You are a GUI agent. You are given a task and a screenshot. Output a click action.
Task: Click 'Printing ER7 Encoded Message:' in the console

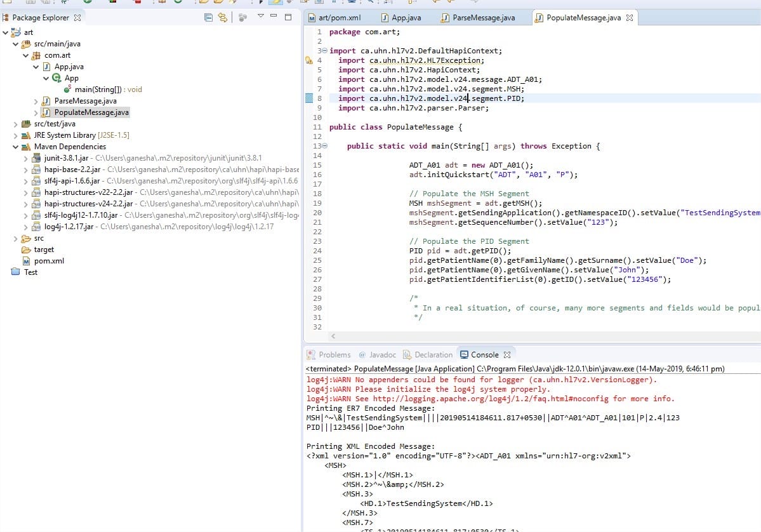(371, 409)
